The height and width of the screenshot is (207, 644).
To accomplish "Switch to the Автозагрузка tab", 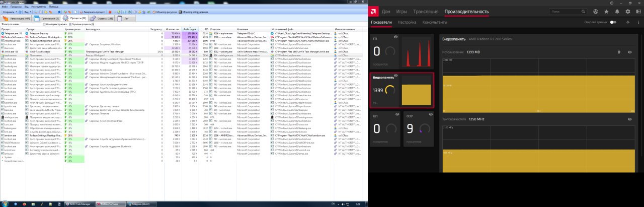I will point(16,19).
